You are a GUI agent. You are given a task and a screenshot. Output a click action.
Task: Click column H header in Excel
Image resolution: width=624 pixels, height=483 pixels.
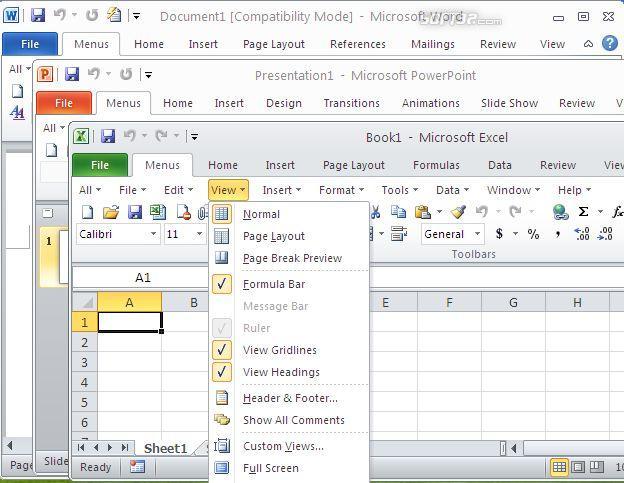577,303
